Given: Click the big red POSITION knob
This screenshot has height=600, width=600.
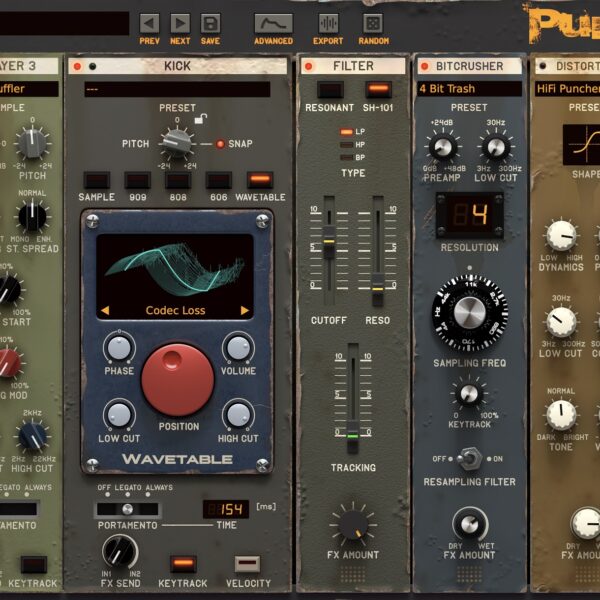Looking at the screenshot, I should tap(177, 380).
